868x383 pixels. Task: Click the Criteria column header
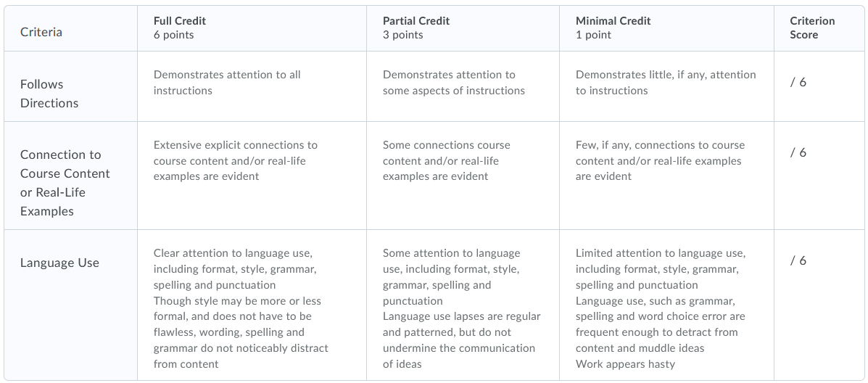pyautogui.click(x=41, y=32)
